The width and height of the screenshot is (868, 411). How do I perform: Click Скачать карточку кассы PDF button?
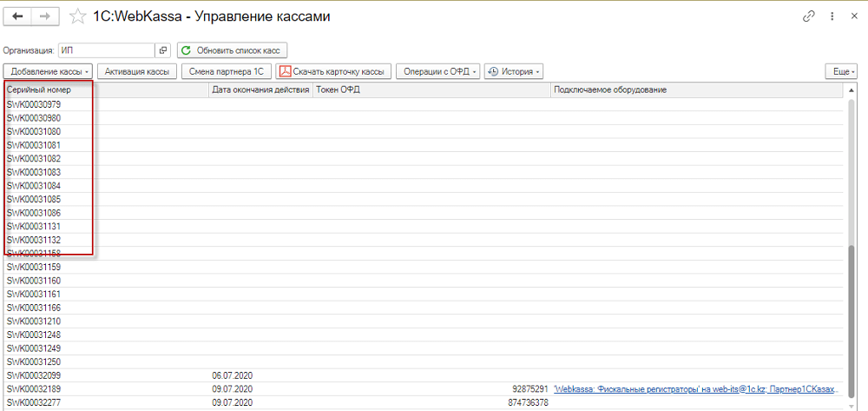pos(333,71)
